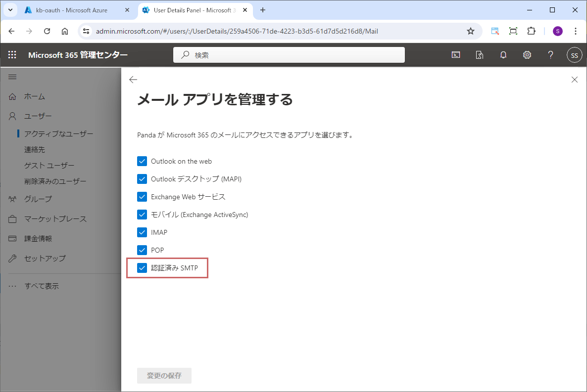Image resolution: width=587 pixels, height=392 pixels.
Task: Click the help question mark icon
Action: tap(550, 55)
